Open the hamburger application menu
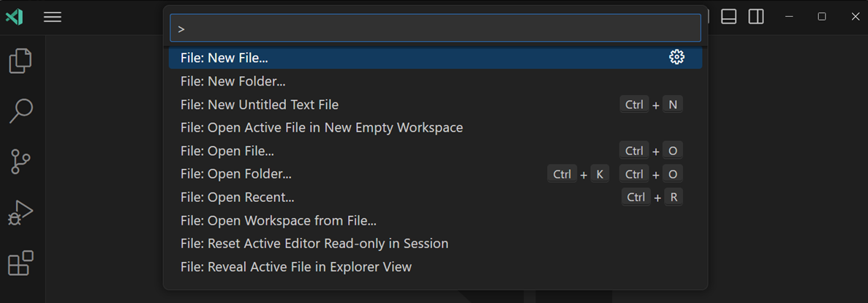The image size is (868, 303). (x=52, y=17)
